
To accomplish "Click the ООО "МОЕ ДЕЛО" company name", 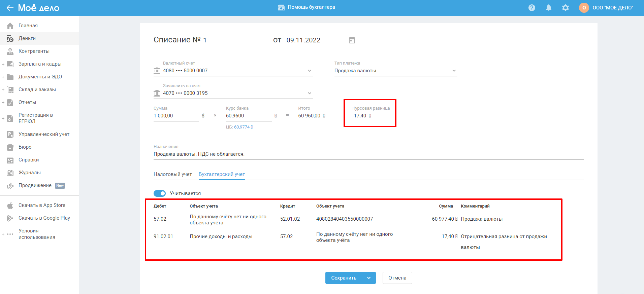I will (x=613, y=8).
